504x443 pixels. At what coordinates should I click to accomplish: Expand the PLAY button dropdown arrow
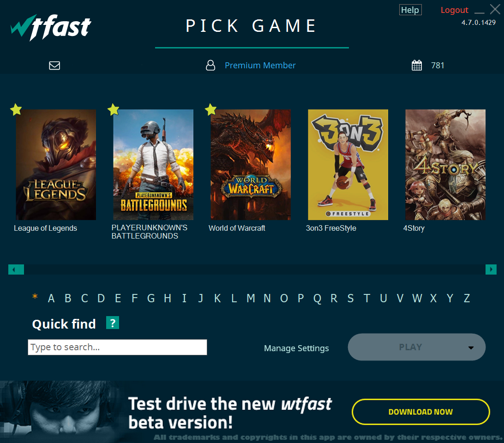pyautogui.click(x=471, y=347)
